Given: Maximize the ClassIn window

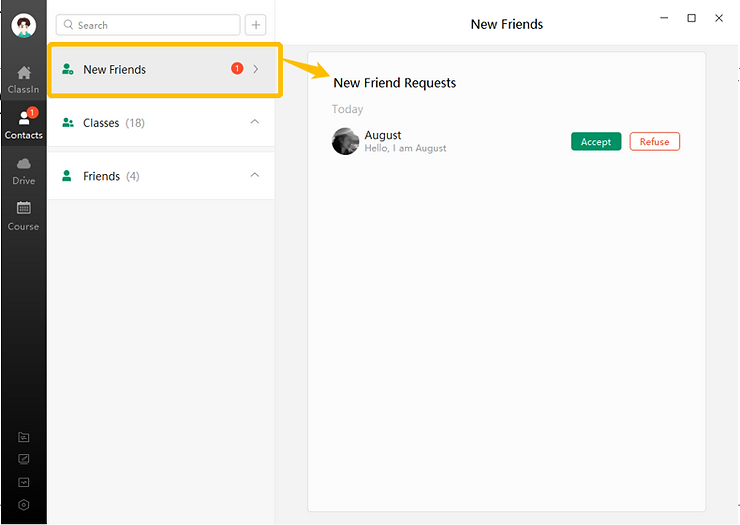Looking at the screenshot, I should click(x=691, y=18).
